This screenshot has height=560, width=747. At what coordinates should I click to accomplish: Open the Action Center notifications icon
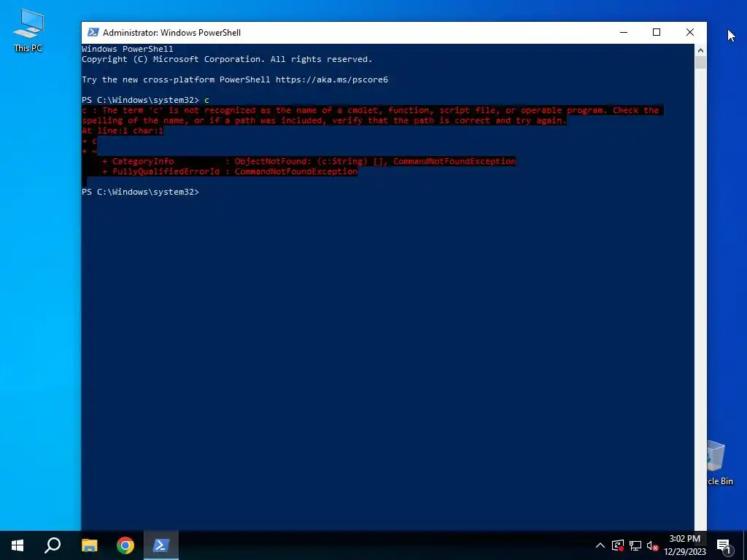click(x=723, y=545)
